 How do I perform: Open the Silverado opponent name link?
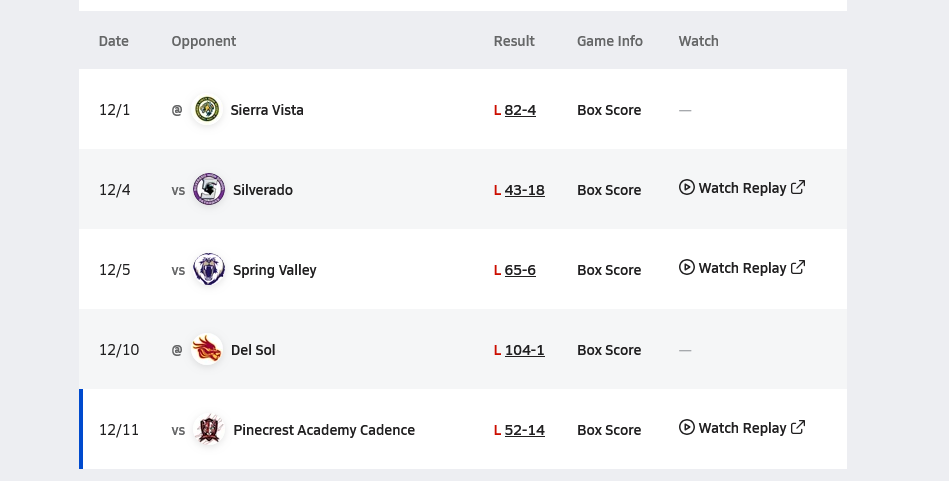pyautogui.click(x=263, y=190)
